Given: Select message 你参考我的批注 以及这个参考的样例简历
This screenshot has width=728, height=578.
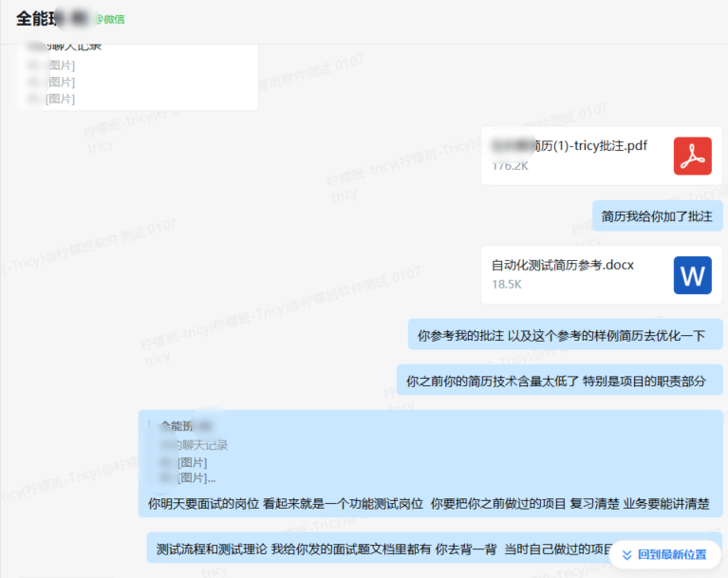Looking at the screenshot, I should pos(565,334).
